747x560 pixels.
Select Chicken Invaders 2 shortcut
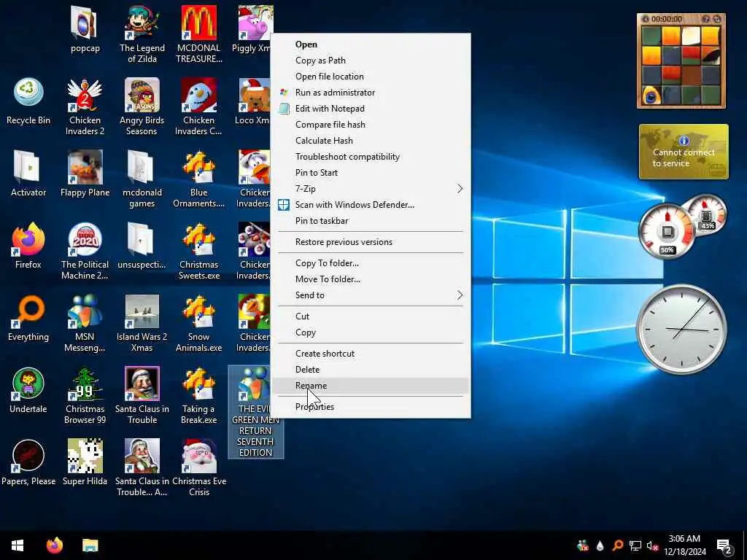(85, 106)
